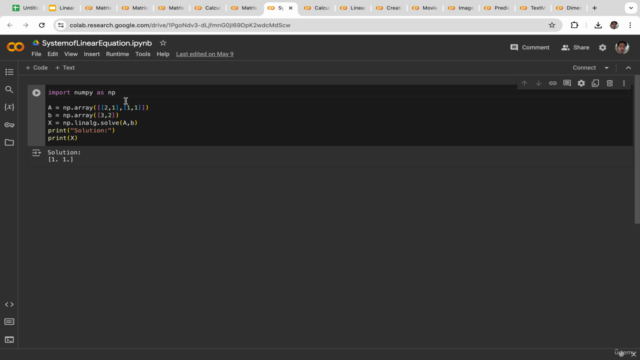Open browser Downloads icon
This screenshot has height=360, width=640.
[598, 25]
